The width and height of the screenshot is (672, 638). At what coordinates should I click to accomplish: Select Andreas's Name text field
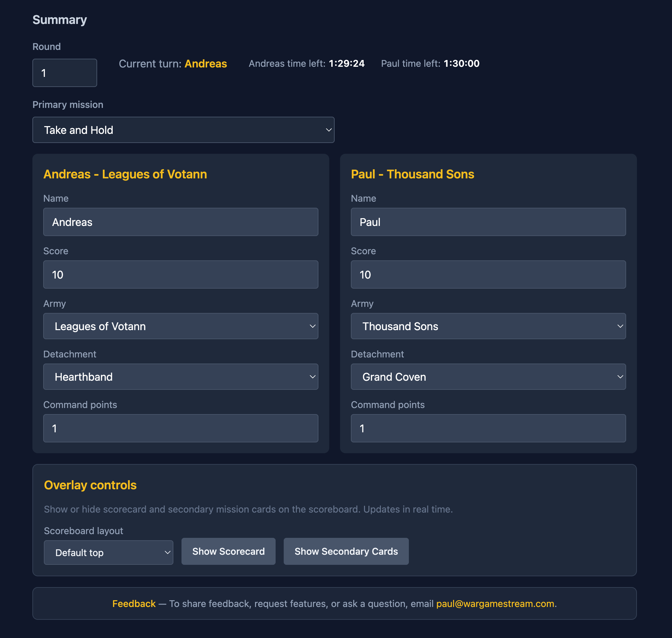coord(180,222)
